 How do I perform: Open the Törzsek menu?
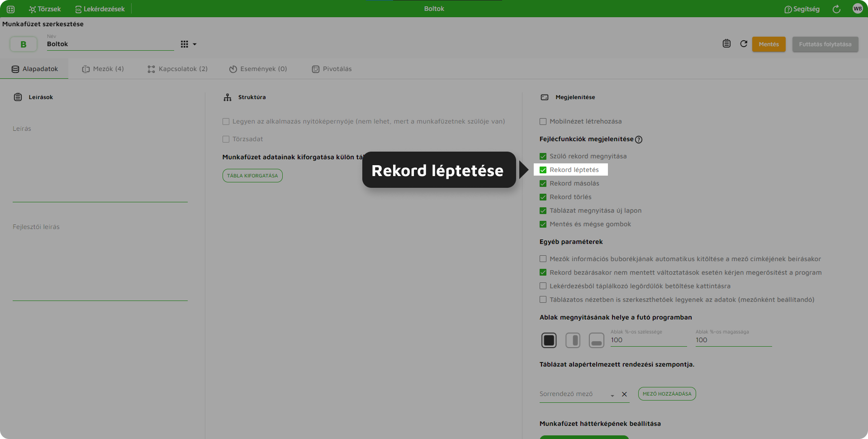click(x=45, y=9)
